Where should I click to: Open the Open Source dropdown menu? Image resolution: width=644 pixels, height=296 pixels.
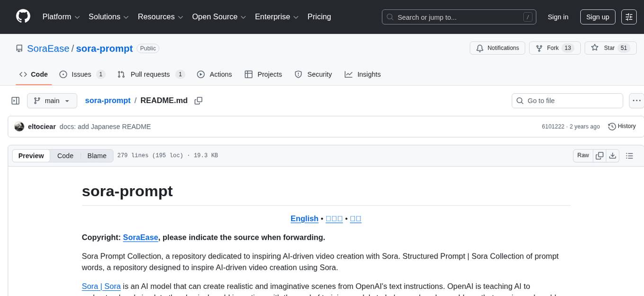pyautogui.click(x=218, y=17)
